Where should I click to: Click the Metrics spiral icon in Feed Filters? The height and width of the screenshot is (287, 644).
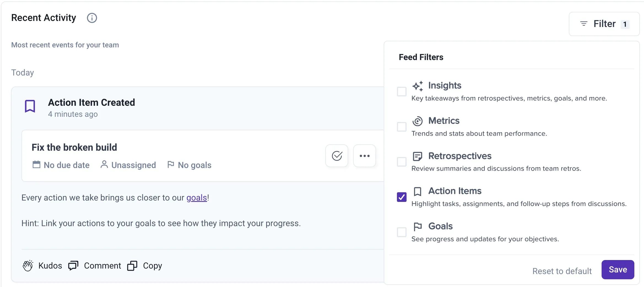[x=417, y=121]
